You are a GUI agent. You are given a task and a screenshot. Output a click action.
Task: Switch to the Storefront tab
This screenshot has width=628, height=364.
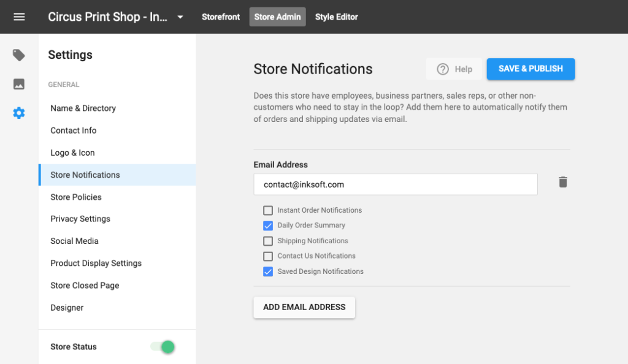(x=221, y=17)
